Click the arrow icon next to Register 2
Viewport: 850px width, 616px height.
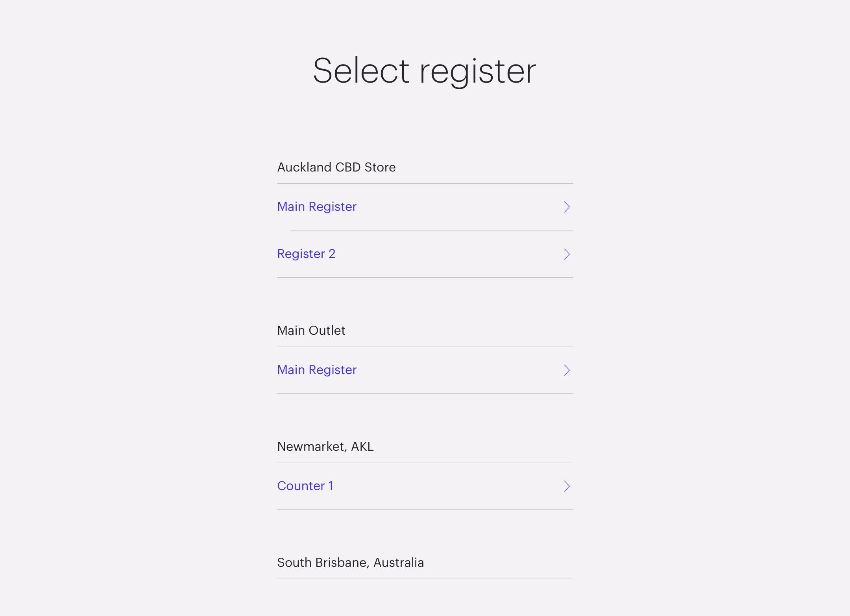point(567,254)
